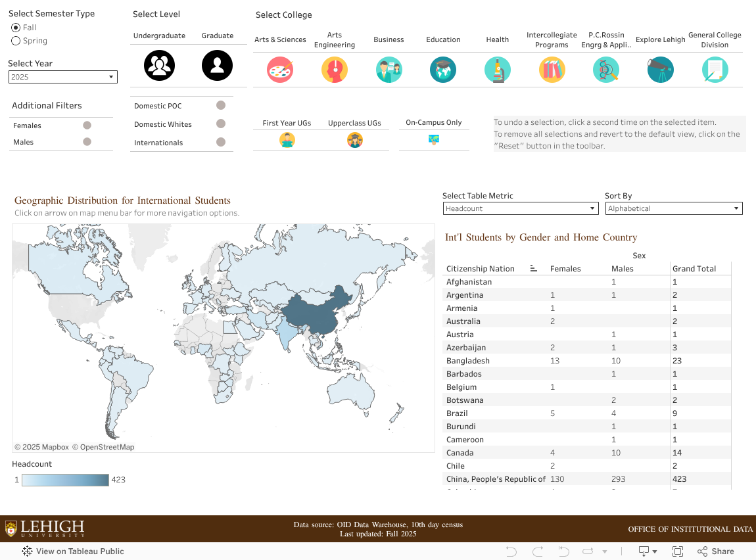Open the Select Year dropdown

[x=63, y=77]
